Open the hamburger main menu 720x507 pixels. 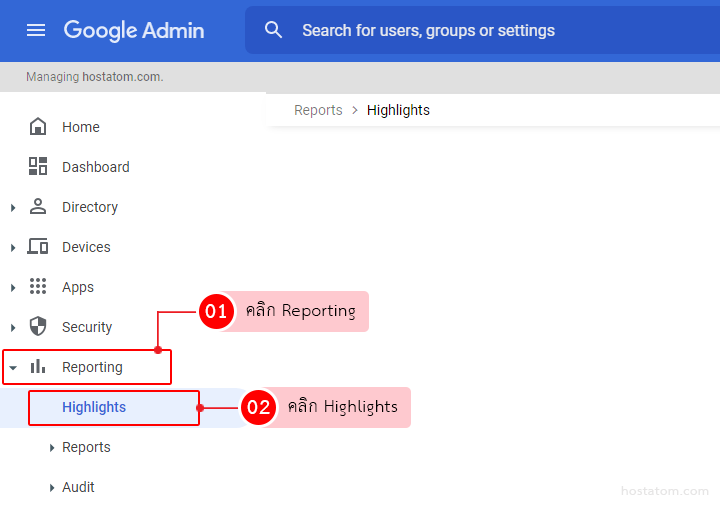point(36,30)
